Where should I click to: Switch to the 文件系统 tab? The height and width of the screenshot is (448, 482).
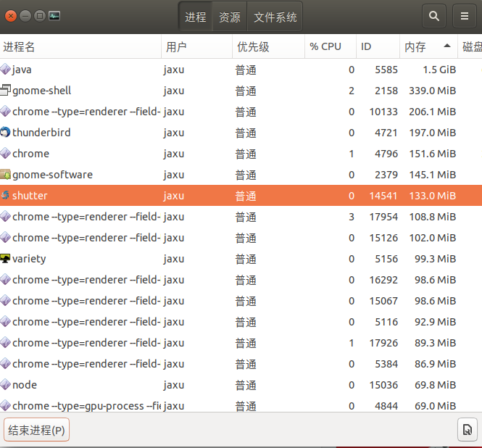[275, 17]
